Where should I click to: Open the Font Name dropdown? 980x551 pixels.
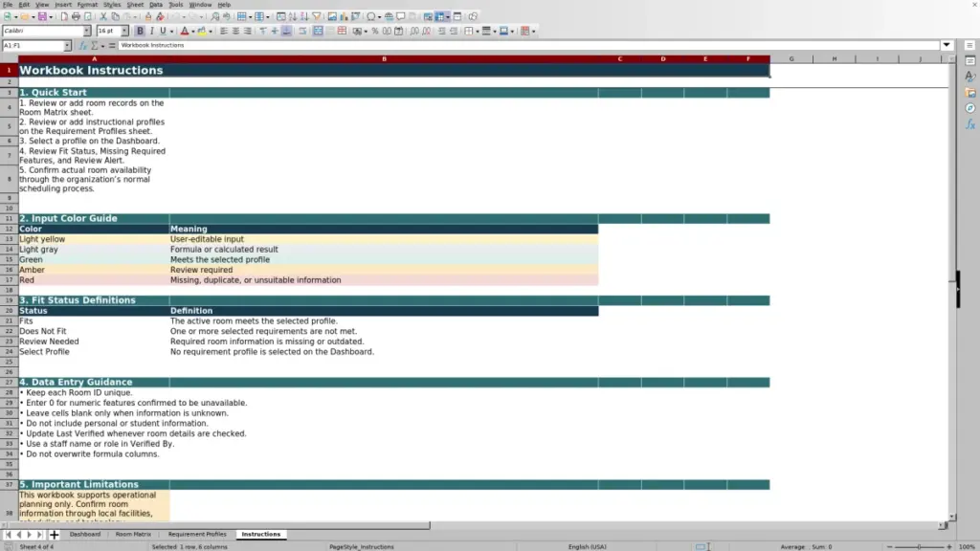tap(87, 31)
